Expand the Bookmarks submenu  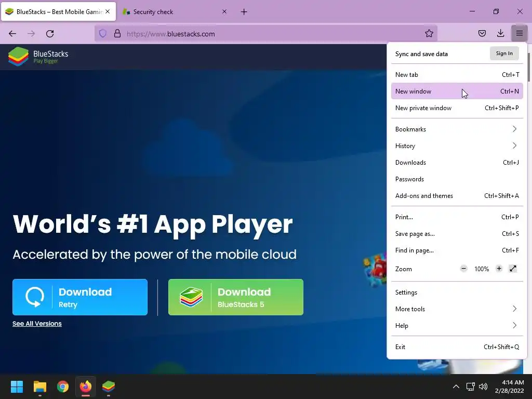coord(457,129)
